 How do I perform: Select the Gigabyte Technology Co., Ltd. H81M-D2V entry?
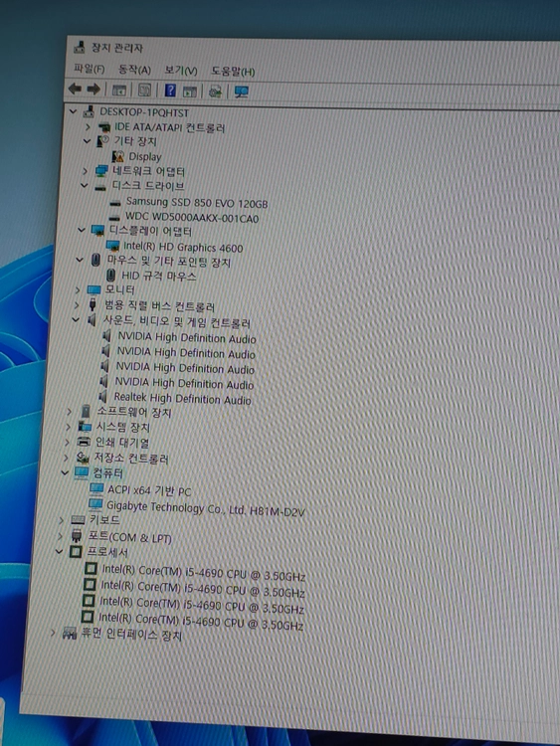pos(205,508)
